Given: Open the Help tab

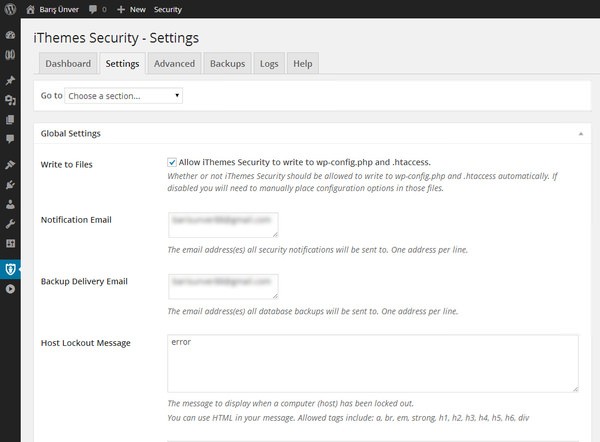Looking at the screenshot, I should (x=303, y=64).
